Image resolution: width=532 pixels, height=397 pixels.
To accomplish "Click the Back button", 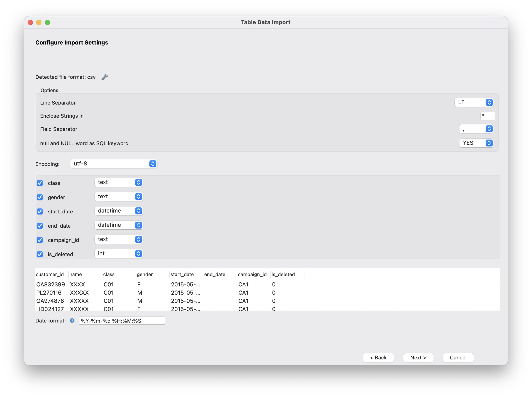I will 378,358.
